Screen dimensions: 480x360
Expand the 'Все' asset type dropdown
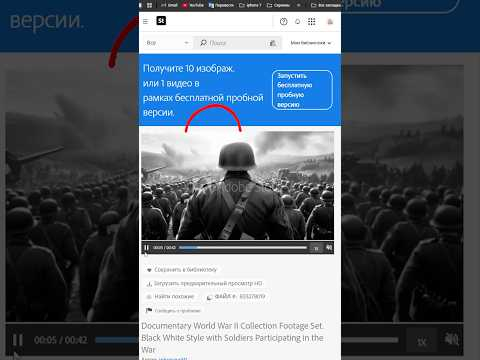point(167,43)
